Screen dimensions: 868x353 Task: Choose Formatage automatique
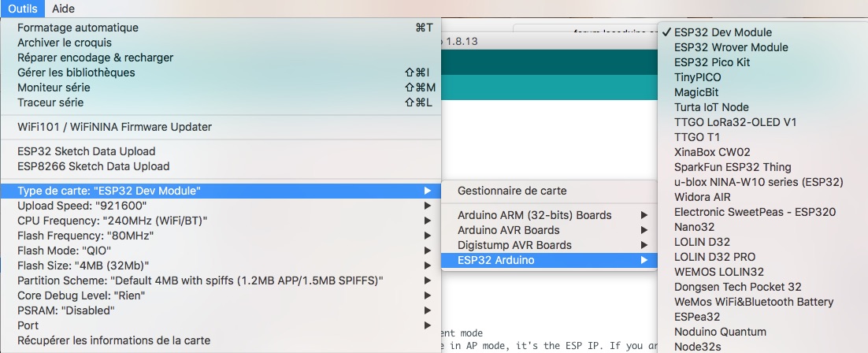coord(221,28)
